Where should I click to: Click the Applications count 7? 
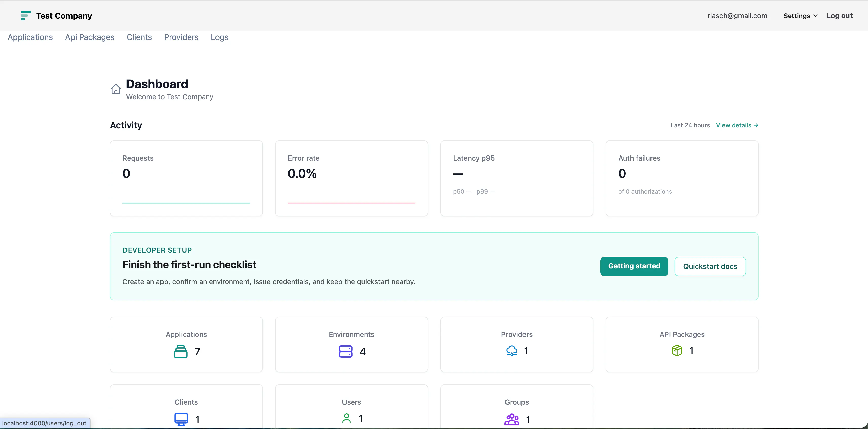[x=197, y=352]
